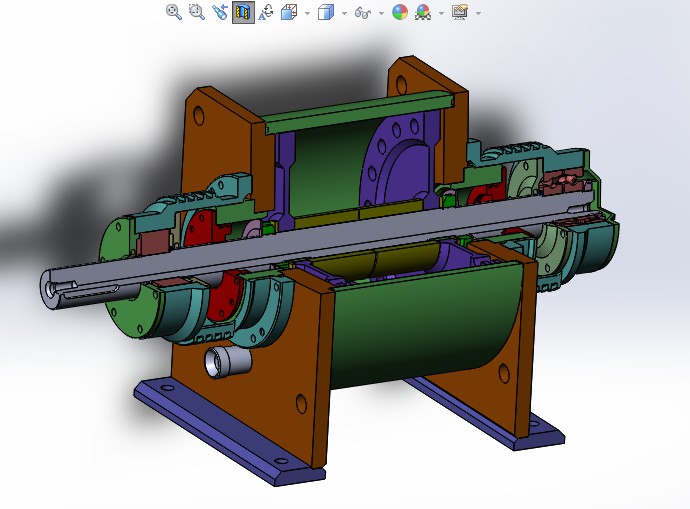Click the View Orientation cube icon
This screenshot has width=690, height=509.
tap(289, 12)
